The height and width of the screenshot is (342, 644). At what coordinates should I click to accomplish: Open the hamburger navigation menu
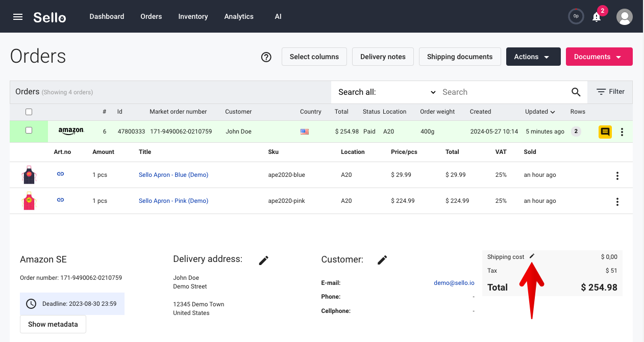click(18, 17)
